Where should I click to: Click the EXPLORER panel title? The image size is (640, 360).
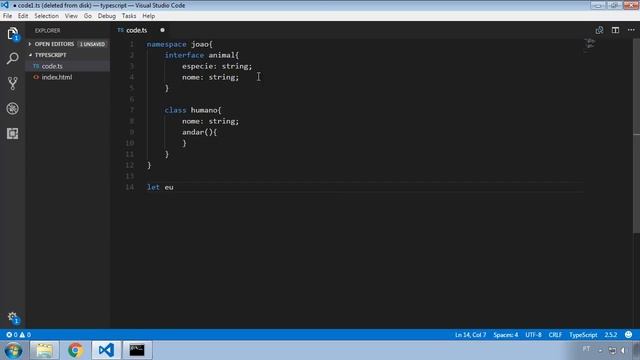click(x=47, y=31)
